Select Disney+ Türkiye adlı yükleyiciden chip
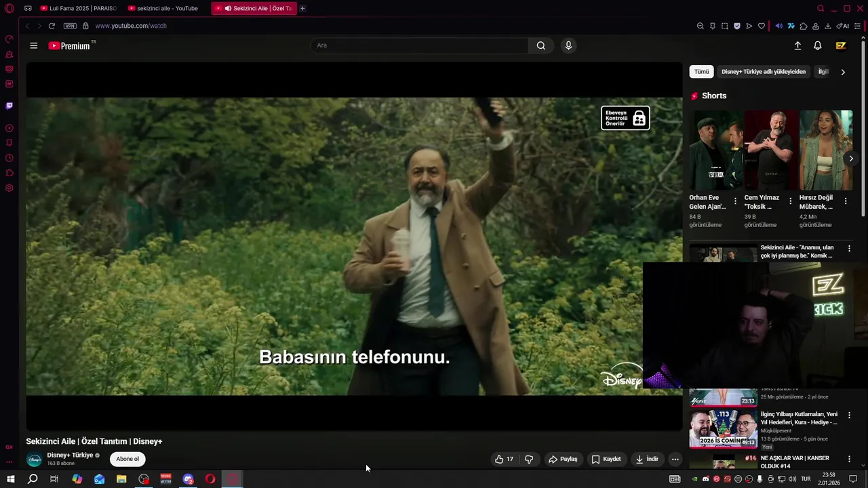This screenshot has height=488, width=868. (x=764, y=72)
